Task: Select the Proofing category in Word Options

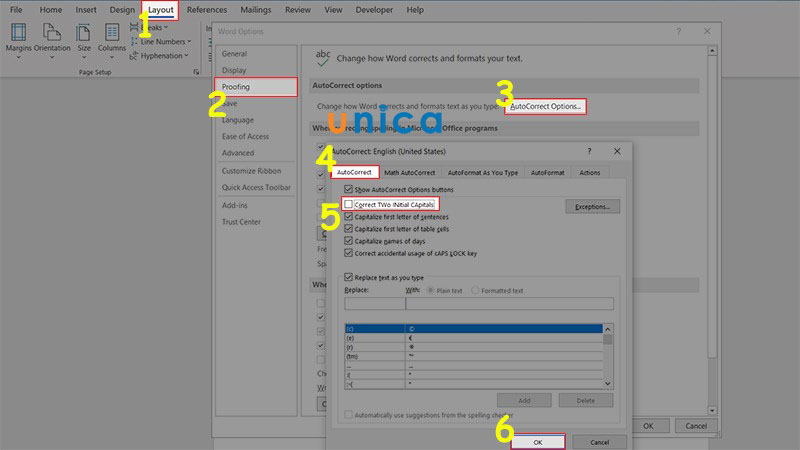Action: 255,87
